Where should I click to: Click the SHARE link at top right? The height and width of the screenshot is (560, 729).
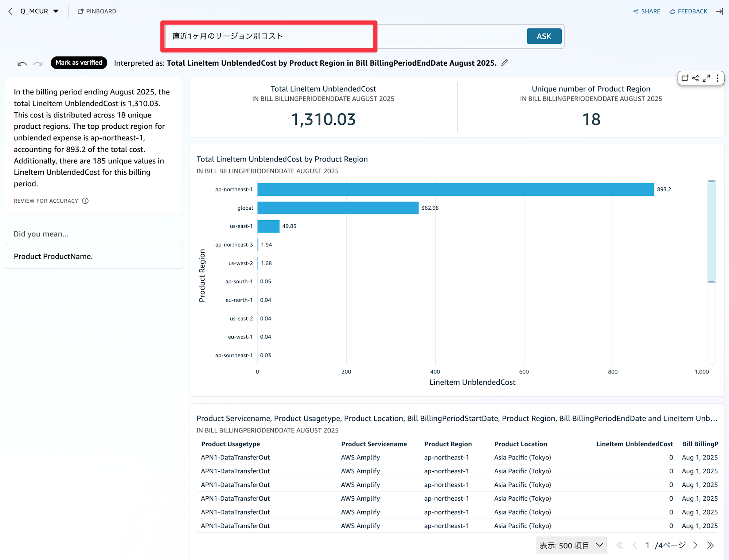647,11
